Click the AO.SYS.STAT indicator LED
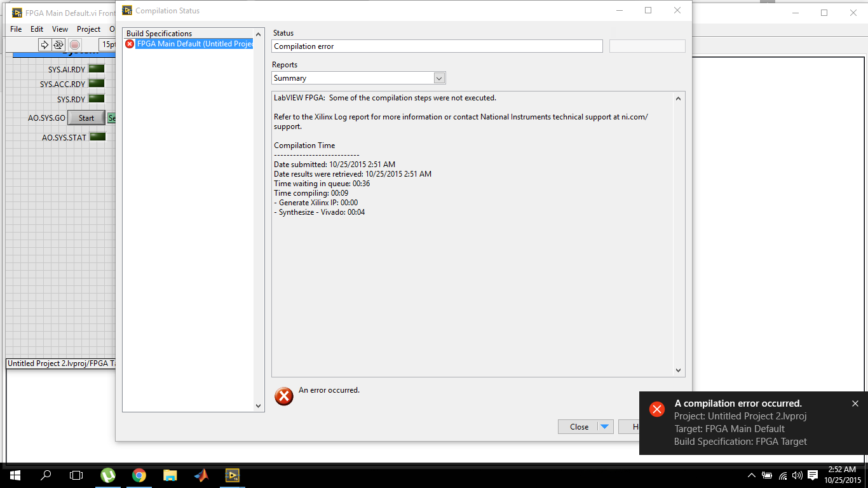The image size is (868, 488). (97, 137)
